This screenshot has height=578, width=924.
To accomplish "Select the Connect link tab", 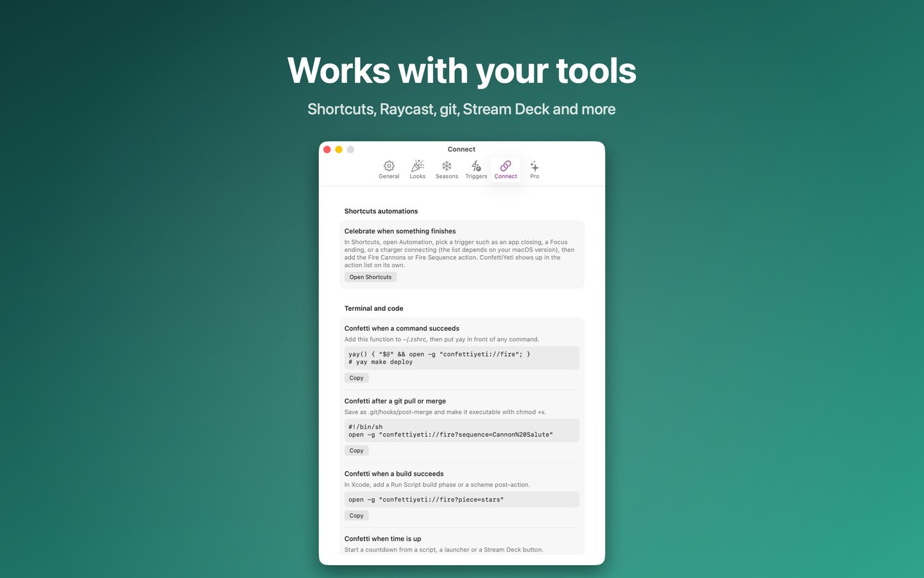I will pyautogui.click(x=506, y=170).
